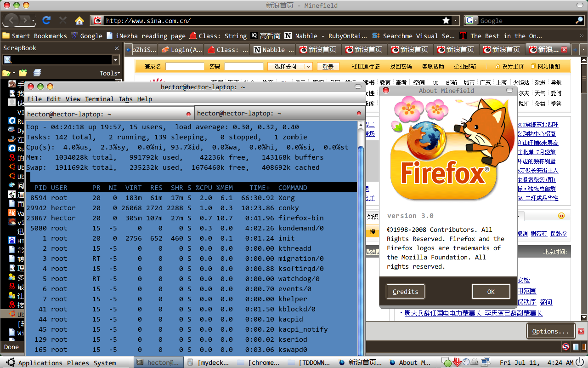Open the ScrapBook Tools dropdown menu
588x368 pixels.
[110, 73]
